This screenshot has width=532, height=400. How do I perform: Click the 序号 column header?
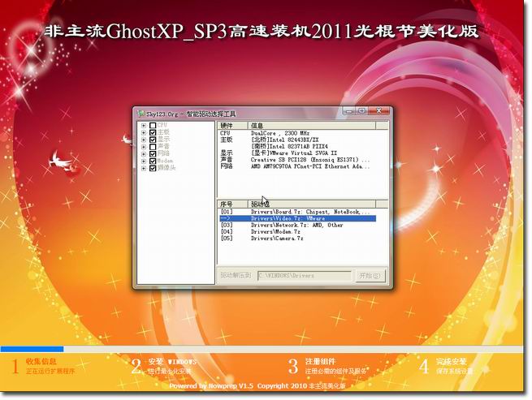pos(233,204)
